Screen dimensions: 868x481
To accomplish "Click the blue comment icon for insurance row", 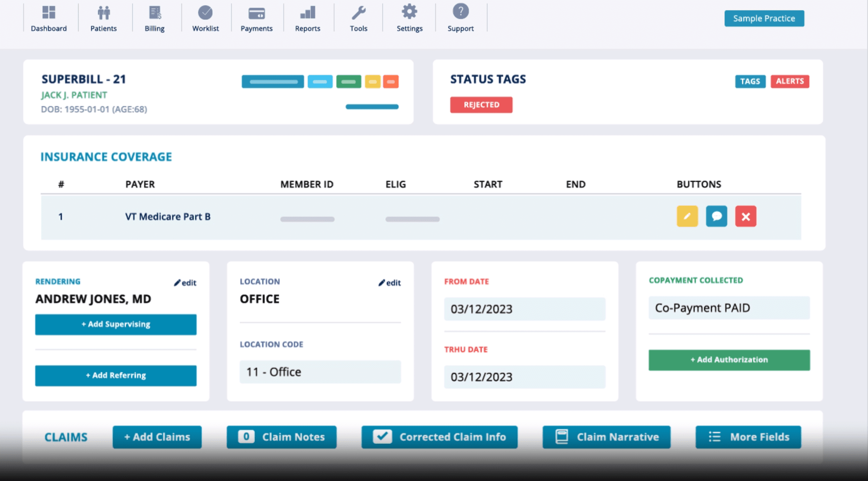I will pos(717,216).
